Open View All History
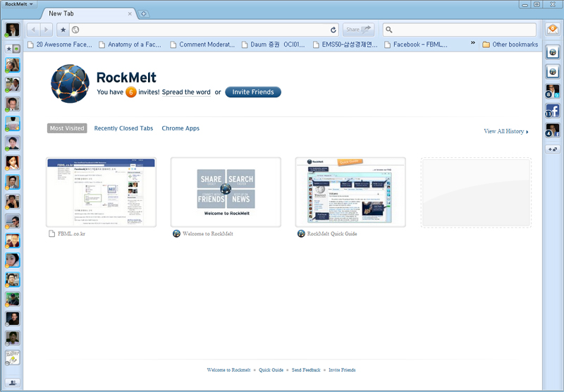Viewport: 564px width, 392px height. (506, 131)
